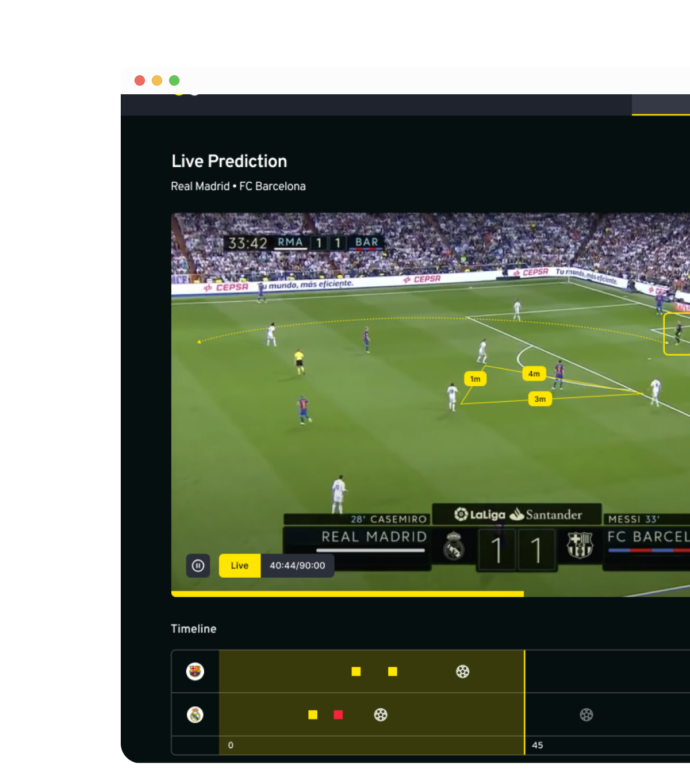
Task: Open the Real Madrid red card event
Action: (338, 714)
